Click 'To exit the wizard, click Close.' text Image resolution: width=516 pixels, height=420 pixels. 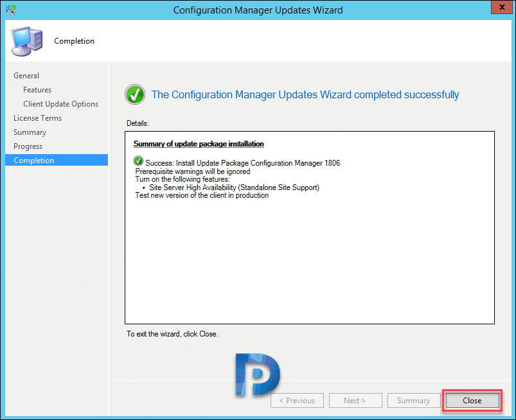[x=172, y=334]
